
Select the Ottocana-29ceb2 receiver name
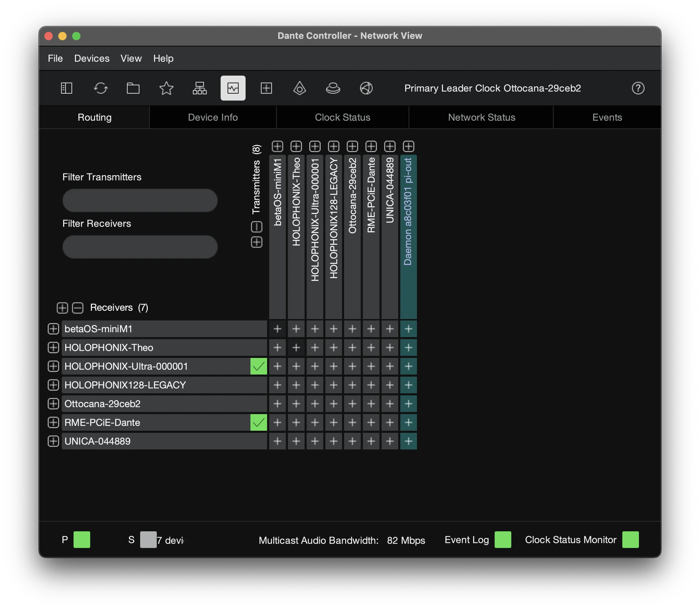[x=103, y=404]
